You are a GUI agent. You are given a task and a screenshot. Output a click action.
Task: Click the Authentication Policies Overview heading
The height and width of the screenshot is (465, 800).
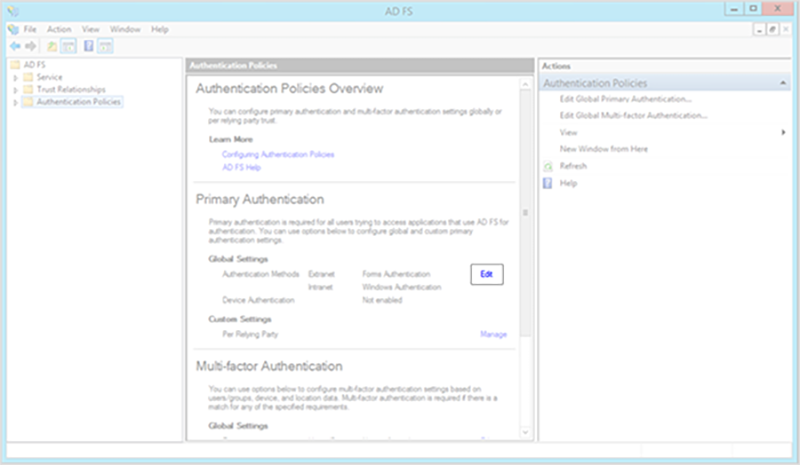pos(289,89)
